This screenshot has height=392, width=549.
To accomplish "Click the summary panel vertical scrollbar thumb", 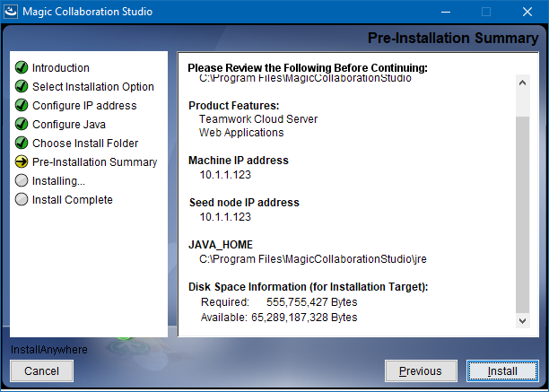I will pyautogui.click(x=523, y=214).
